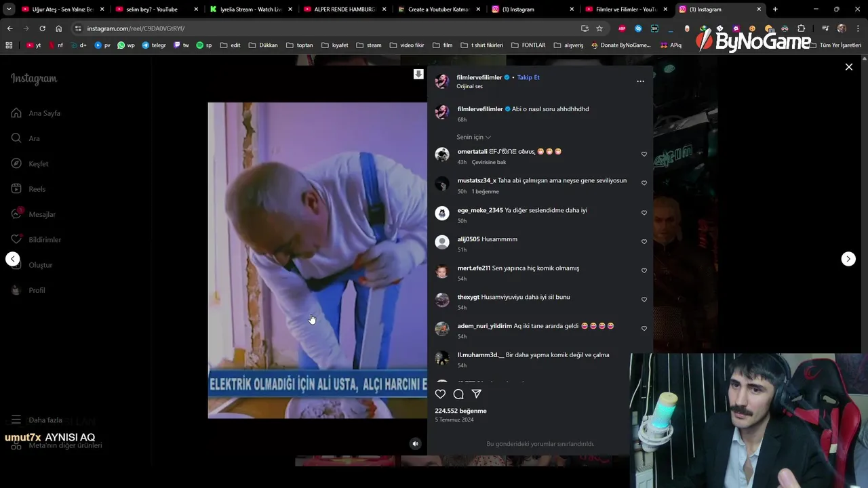Open browser extensions puzzle icon
Screen dimensions: 868x488
click(802, 28)
